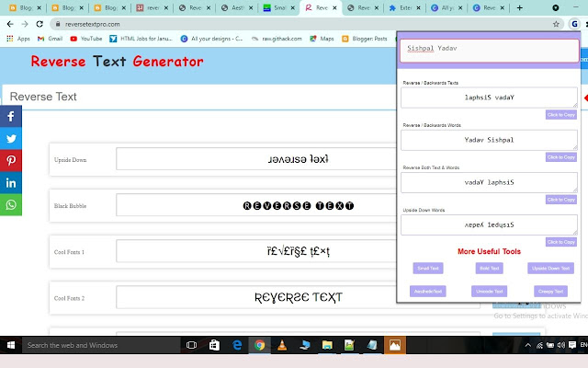Open Task View on the taskbar
Image resolution: width=588 pixels, height=368 pixels.
(x=191, y=345)
